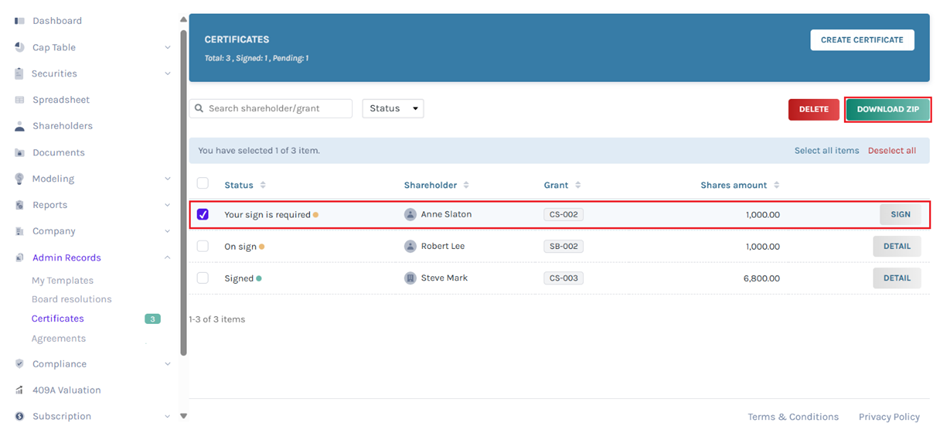Open Privacy Policy link
The image size is (940, 433).
[889, 417]
